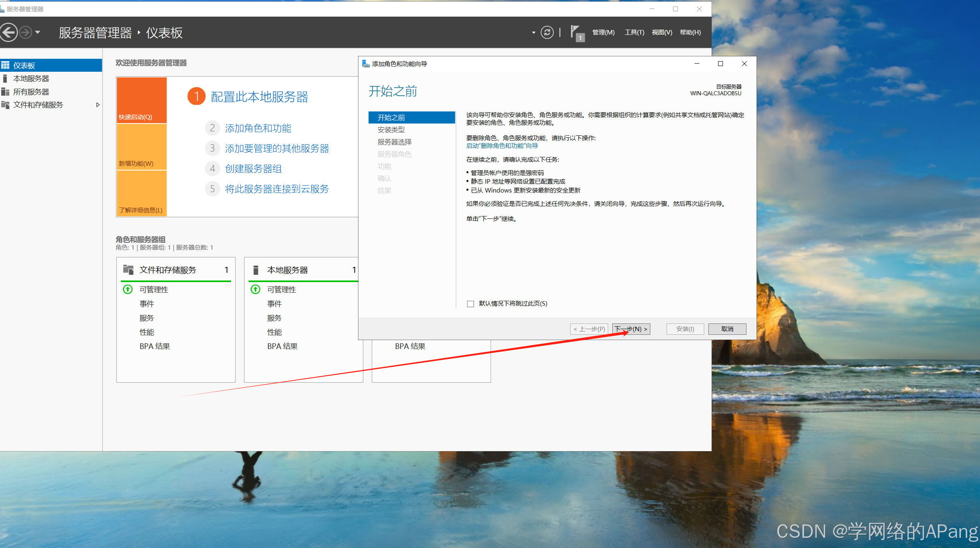
Task: Click the 取消 button in wizard
Action: (727, 329)
